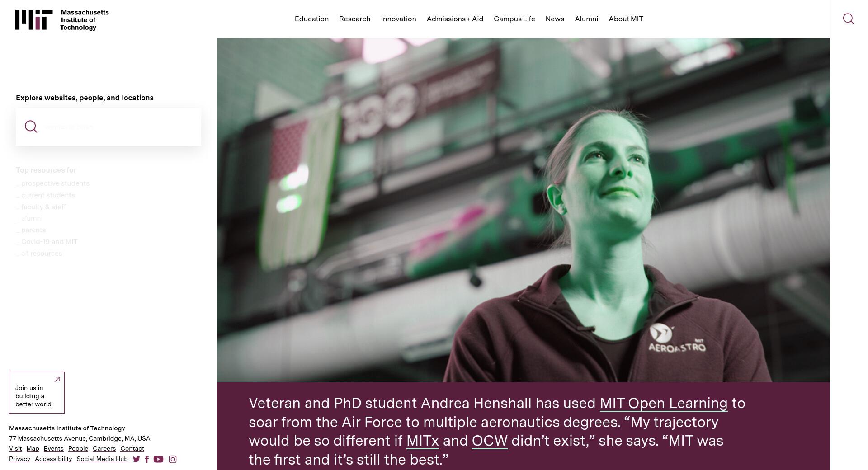Open MIT's Facebook page icon
Viewport: 868px width, 470px height.
pyautogui.click(x=147, y=459)
